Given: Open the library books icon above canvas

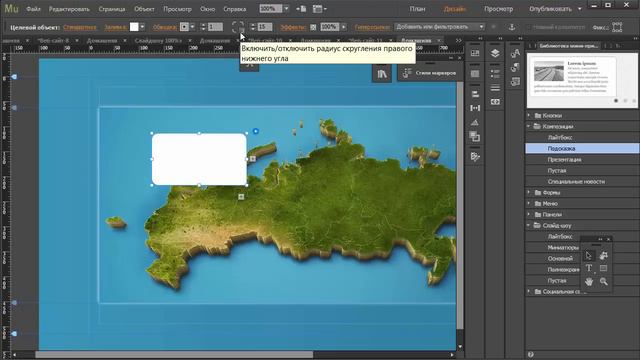Looking at the screenshot, I should tap(382, 74).
